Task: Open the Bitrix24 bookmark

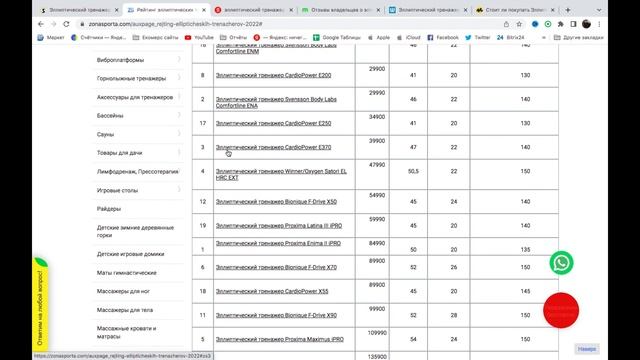Action: click(x=510, y=38)
